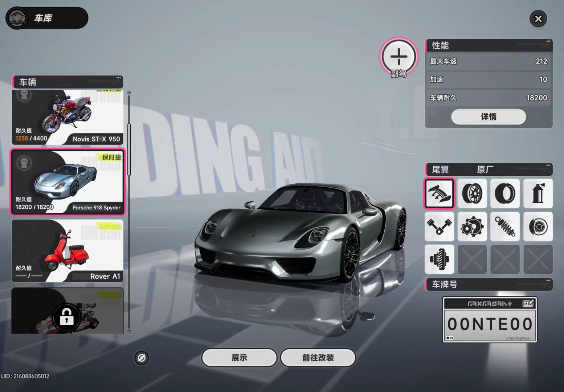Select the rear spoiler (尾翼) part icon
Screen dimensions: 564x392
(x=439, y=193)
